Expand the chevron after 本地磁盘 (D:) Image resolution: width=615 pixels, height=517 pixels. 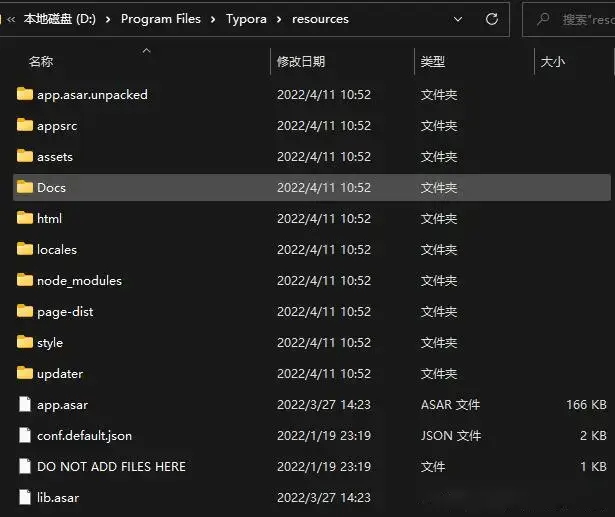coord(108,19)
